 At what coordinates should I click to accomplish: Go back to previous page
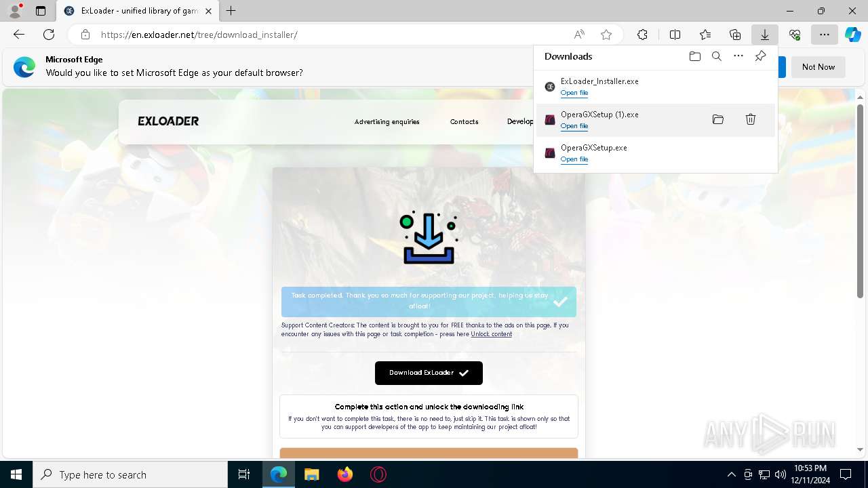pos(19,35)
